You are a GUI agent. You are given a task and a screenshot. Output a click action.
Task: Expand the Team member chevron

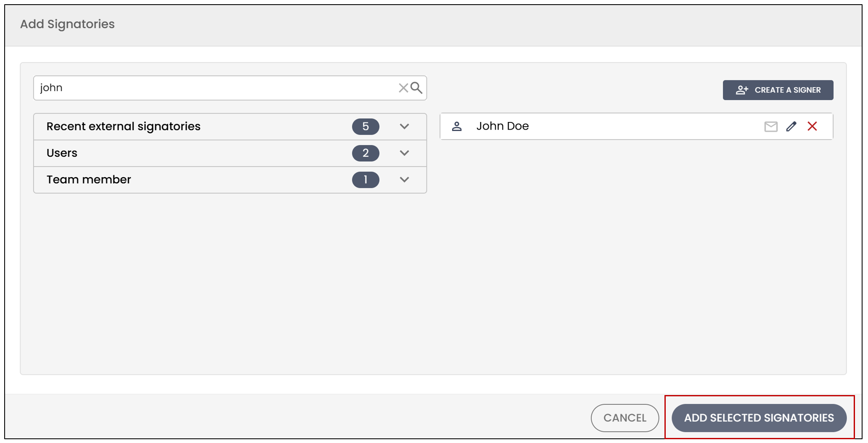tap(404, 180)
